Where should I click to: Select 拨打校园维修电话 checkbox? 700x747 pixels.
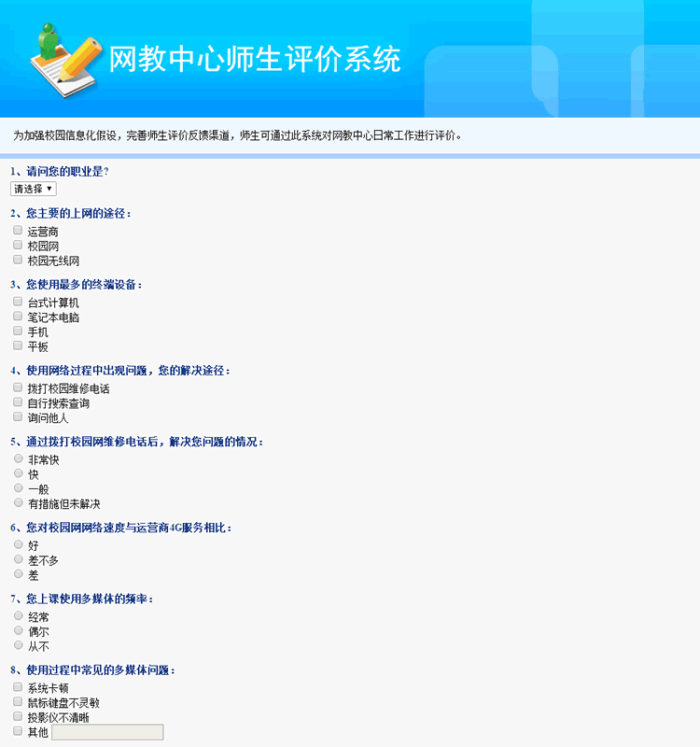(x=18, y=388)
